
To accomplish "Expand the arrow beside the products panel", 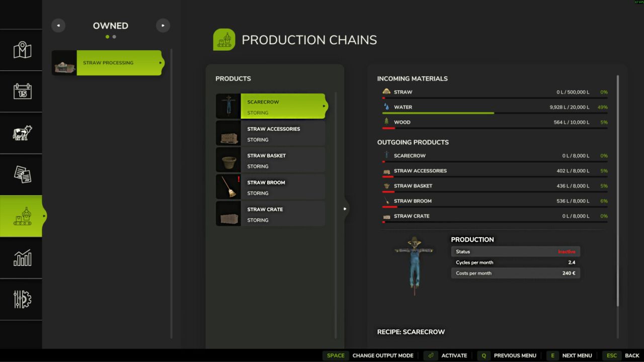I will click(345, 209).
